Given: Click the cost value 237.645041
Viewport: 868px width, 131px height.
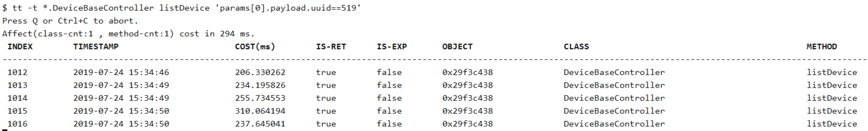Looking at the screenshot, I should (x=260, y=124).
